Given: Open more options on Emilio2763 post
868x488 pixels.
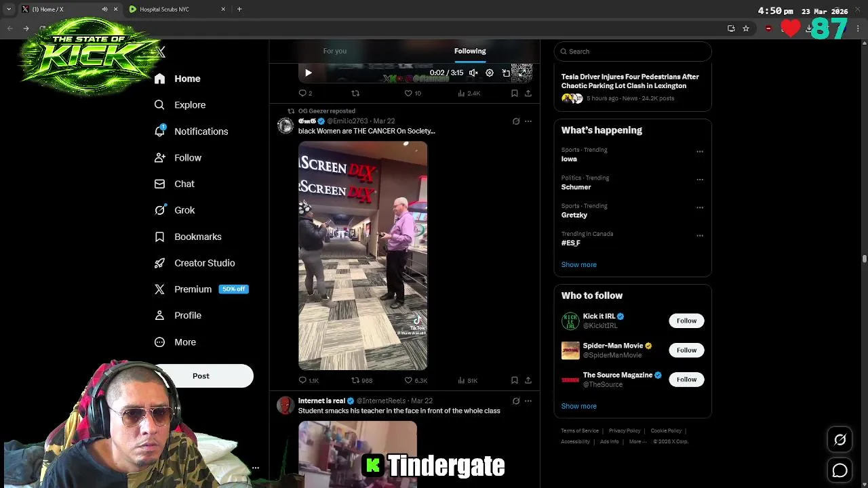Looking at the screenshot, I should tap(528, 121).
